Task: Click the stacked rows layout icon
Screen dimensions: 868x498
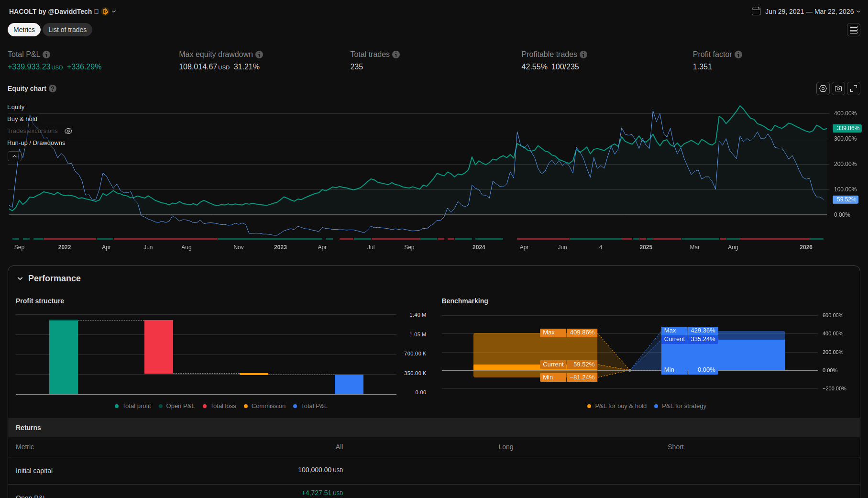Action: (x=853, y=30)
